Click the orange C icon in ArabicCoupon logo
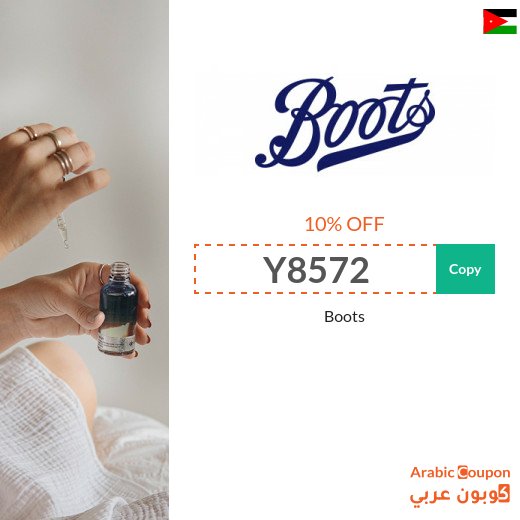Image resolution: width=520 pixels, height=520 pixels. pos(463,472)
